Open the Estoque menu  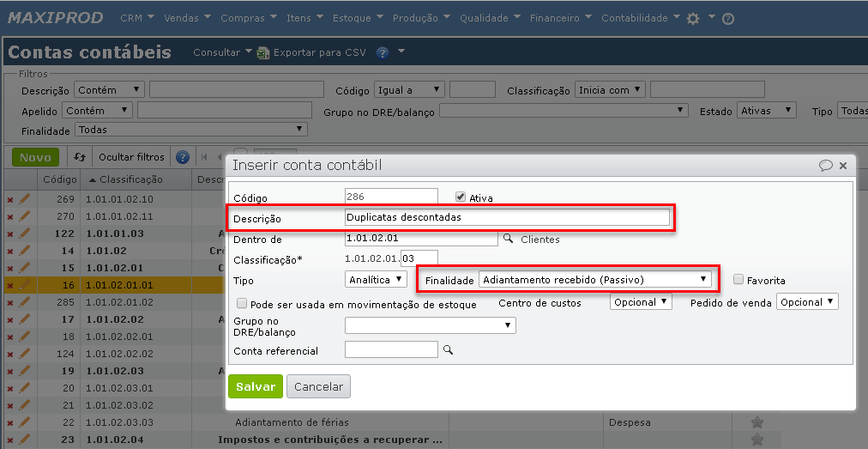[x=357, y=18]
